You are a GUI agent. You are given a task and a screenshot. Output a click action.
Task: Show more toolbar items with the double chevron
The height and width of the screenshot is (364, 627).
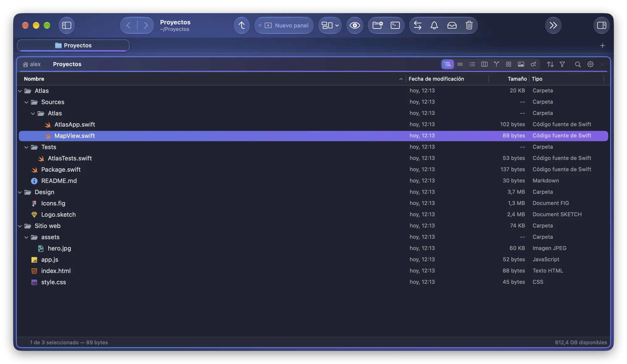553,25
